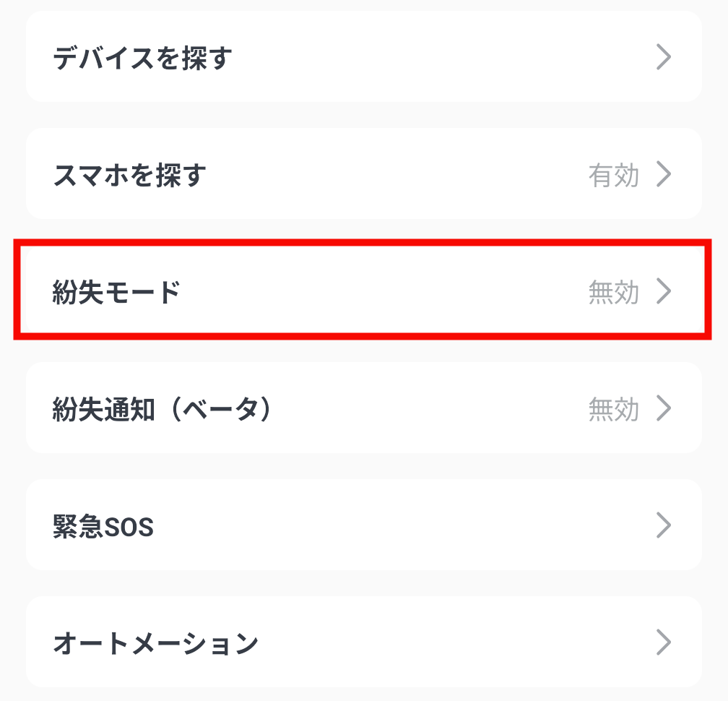
Task: Click empty middle area of デバイスを探す card
Action: tap(433, 57)
